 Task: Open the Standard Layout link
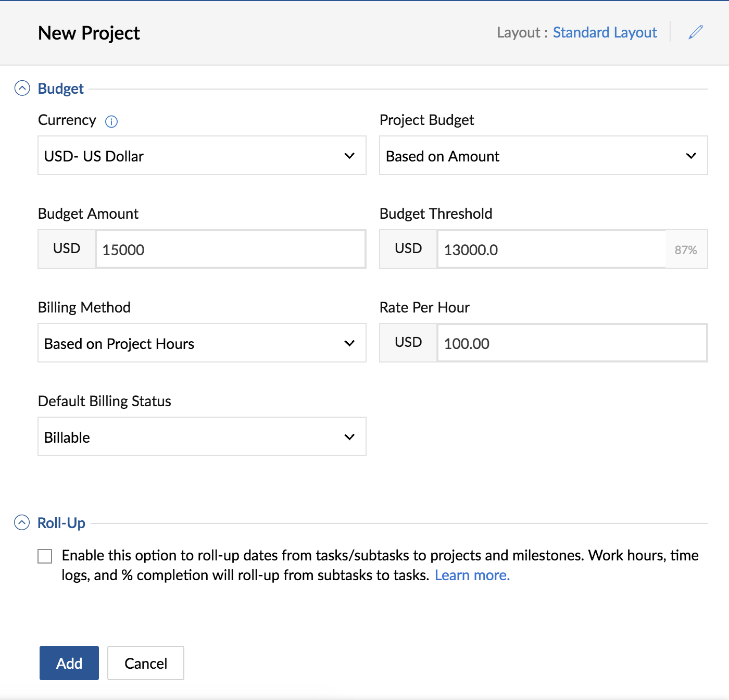[x=605, y=32]
